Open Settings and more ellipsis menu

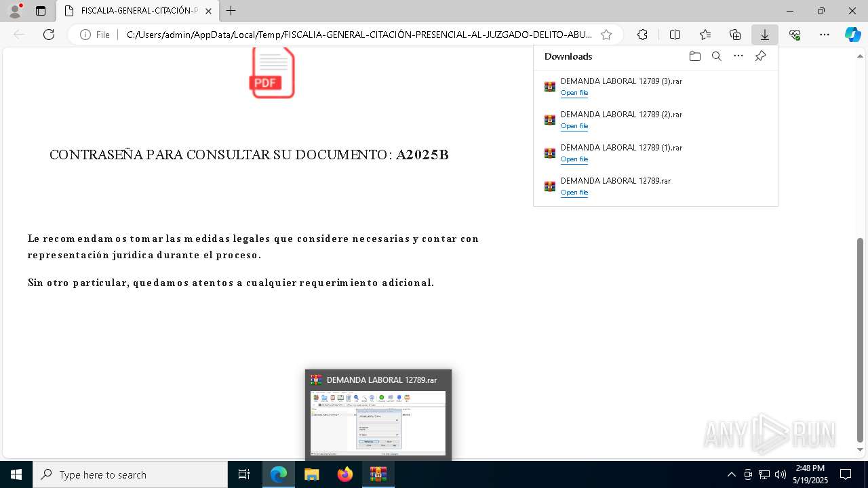click(x=825, y=35)
